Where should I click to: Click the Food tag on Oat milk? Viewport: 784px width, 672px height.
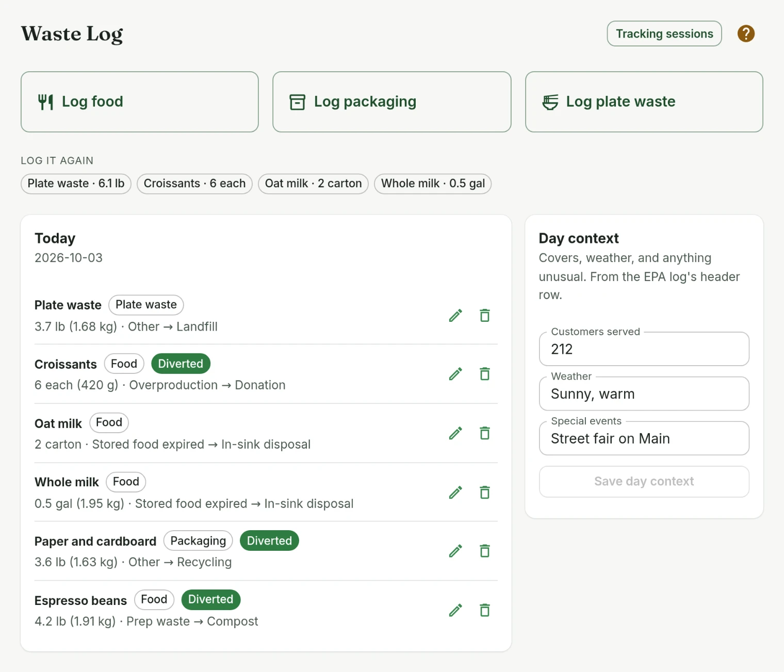(x=109, y=422)
